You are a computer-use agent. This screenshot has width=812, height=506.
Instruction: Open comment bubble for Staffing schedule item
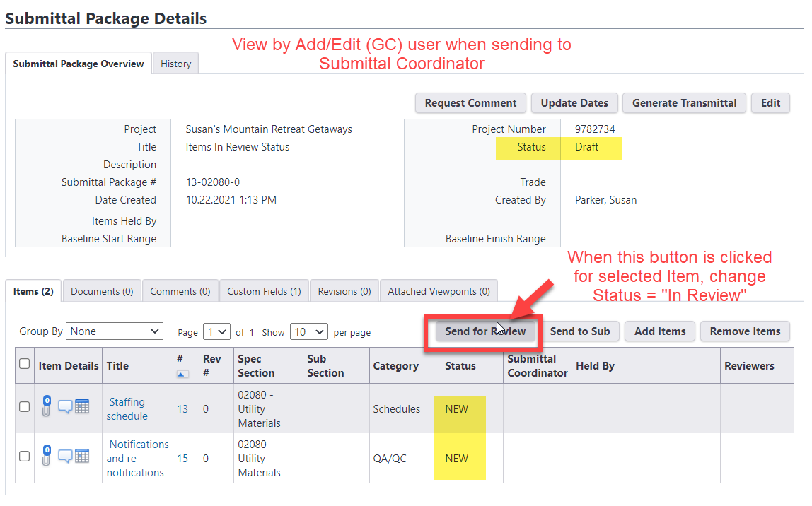click(x=65, y=406)
